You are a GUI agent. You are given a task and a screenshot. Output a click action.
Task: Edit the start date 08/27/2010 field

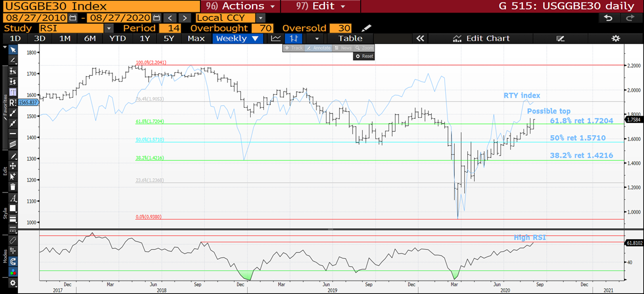pos(34,18)
